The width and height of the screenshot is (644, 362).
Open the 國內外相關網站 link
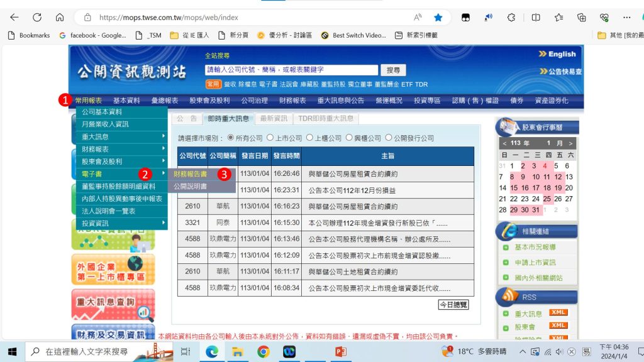tap(538, 278)
